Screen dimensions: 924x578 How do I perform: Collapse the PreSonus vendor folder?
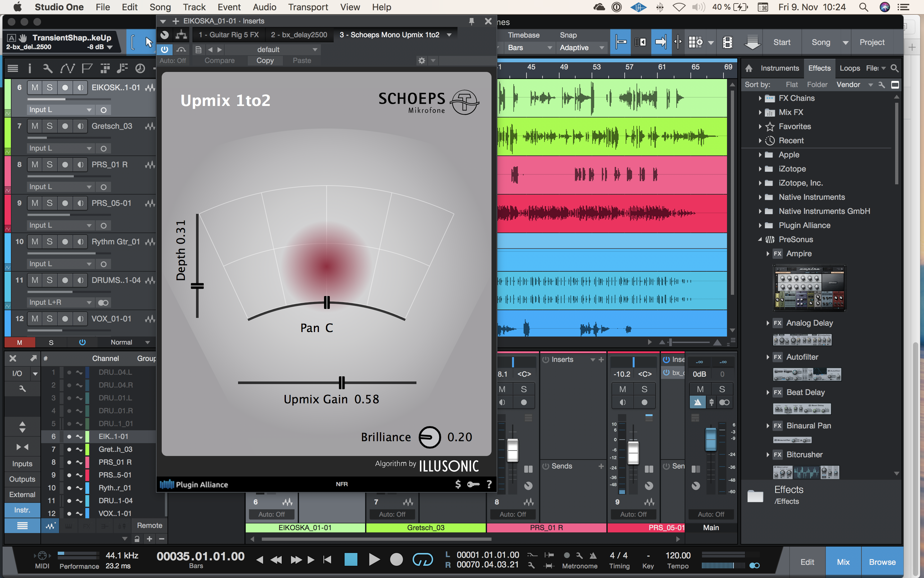[760, 240]
